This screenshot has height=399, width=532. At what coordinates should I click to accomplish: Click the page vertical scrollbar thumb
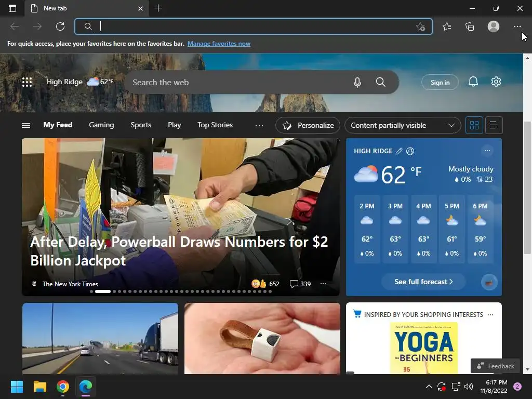pyautogui.click(x=527, y=188)
